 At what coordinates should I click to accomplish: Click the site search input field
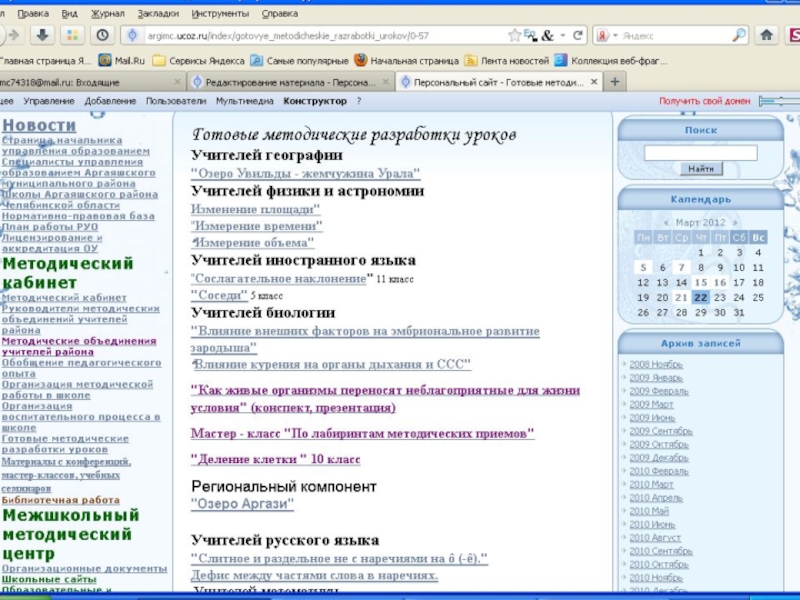(700, 153)
